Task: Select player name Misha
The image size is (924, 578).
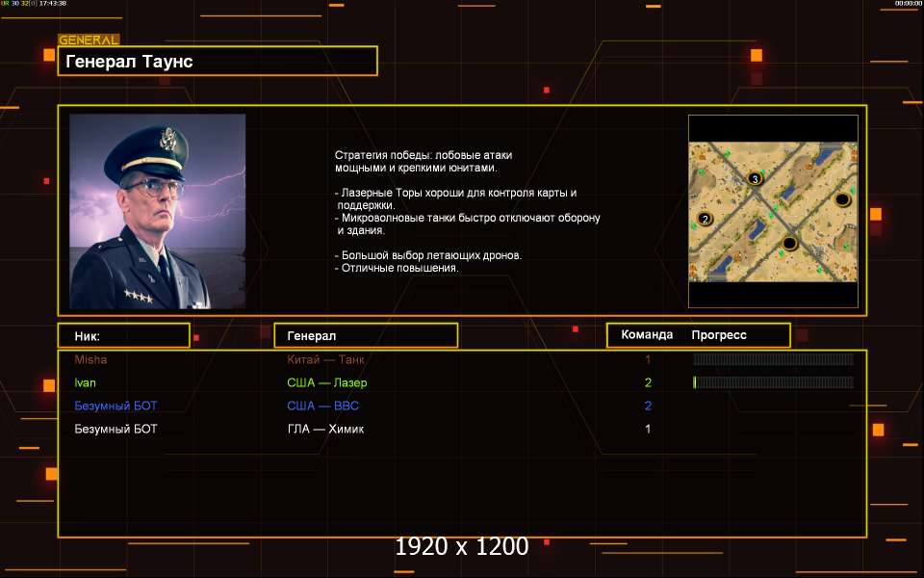Action: coord(90,359)
